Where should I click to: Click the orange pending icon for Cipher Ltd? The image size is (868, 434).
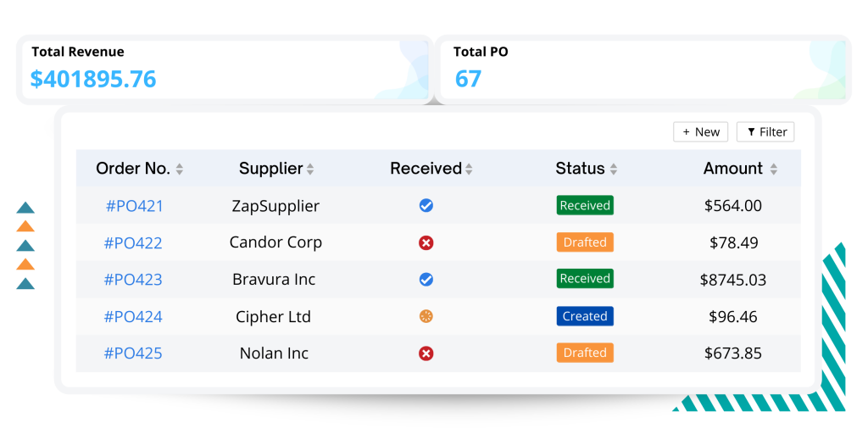pos(426,316)
